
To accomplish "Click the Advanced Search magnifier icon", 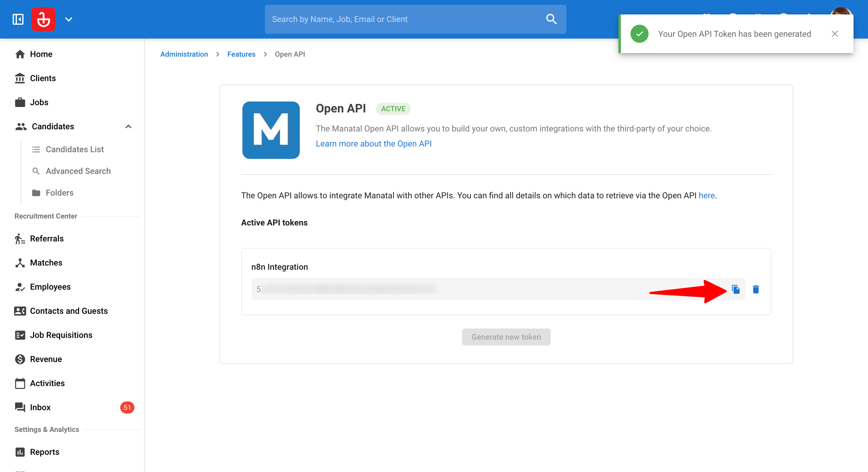I will [36, 171].
